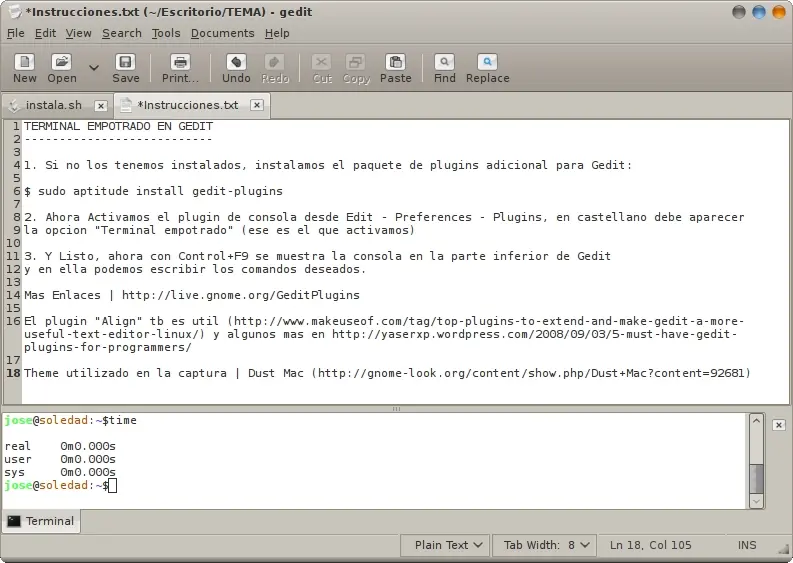Click the gedit title bar application icon
The image size is (793, 563).
pos(15,12)
